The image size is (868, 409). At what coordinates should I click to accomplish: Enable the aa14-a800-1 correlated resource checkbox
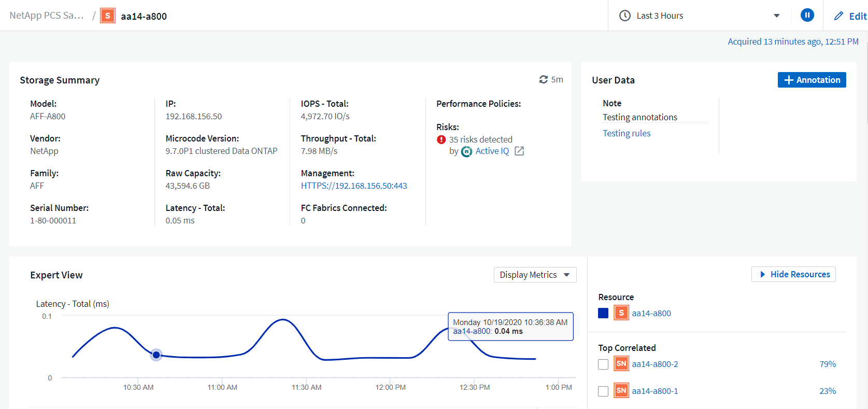(x=603, y=391)
